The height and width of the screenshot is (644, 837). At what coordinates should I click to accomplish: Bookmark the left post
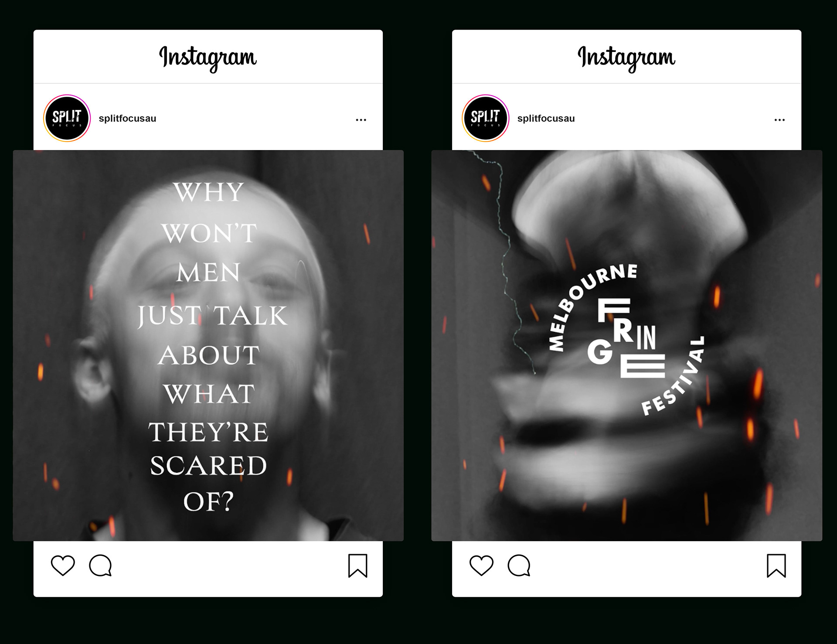coord(358,566)
